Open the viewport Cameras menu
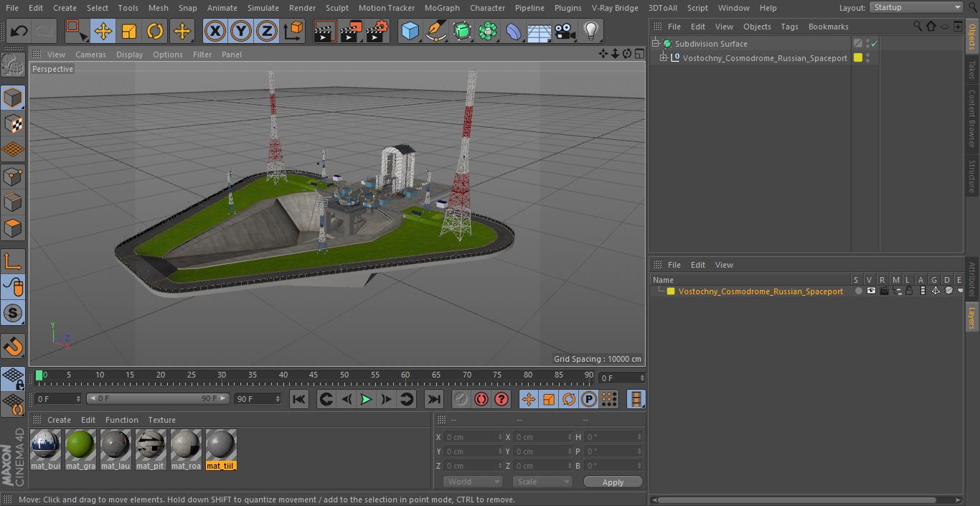The height and width of the screenshot is (506, 980). click(x=90, y=55)
